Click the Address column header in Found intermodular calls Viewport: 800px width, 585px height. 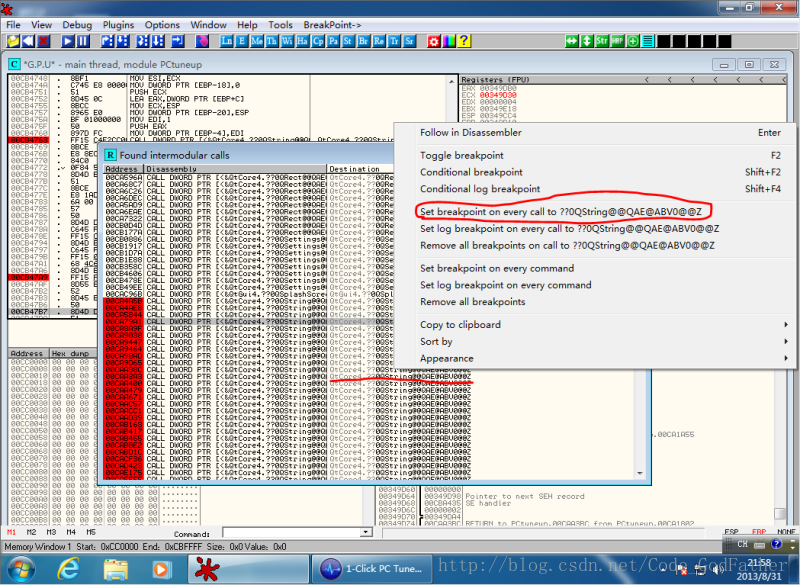pyautogui.click(x=124, y=169)
